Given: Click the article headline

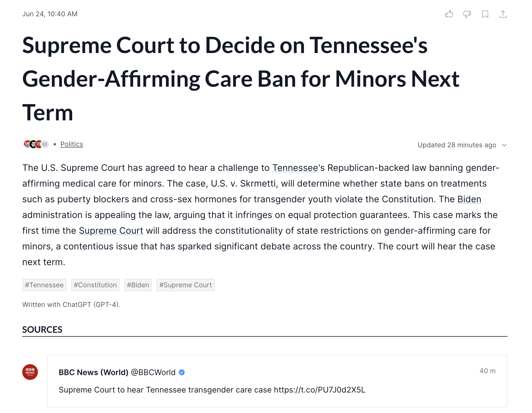Looking at the screenshot, I should click(x=241, y=79).
